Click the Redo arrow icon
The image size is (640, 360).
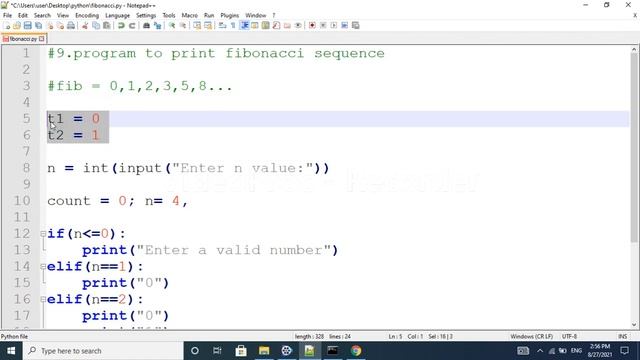[x=132, y=25]
